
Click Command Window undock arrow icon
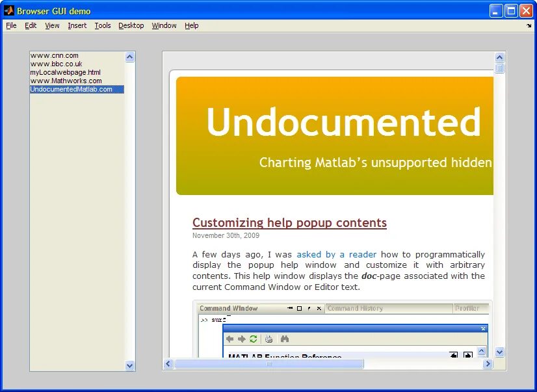(x=309, y=309)
